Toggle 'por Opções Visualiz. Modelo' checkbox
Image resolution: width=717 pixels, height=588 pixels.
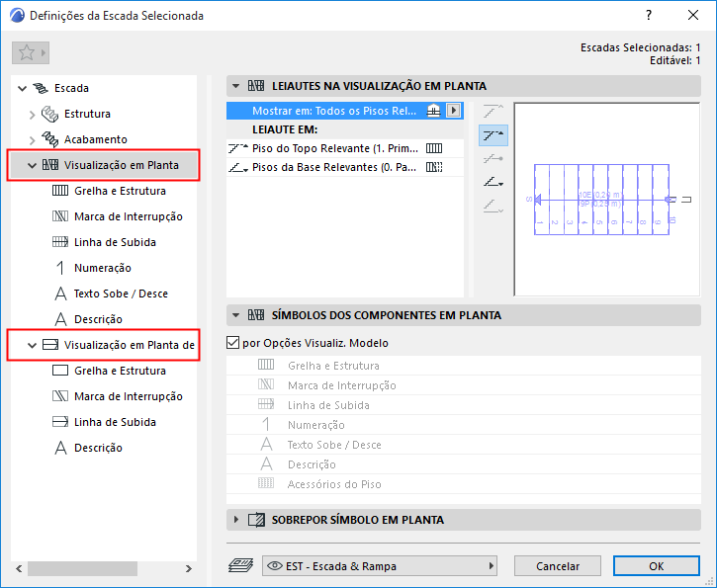coord(232,343)
